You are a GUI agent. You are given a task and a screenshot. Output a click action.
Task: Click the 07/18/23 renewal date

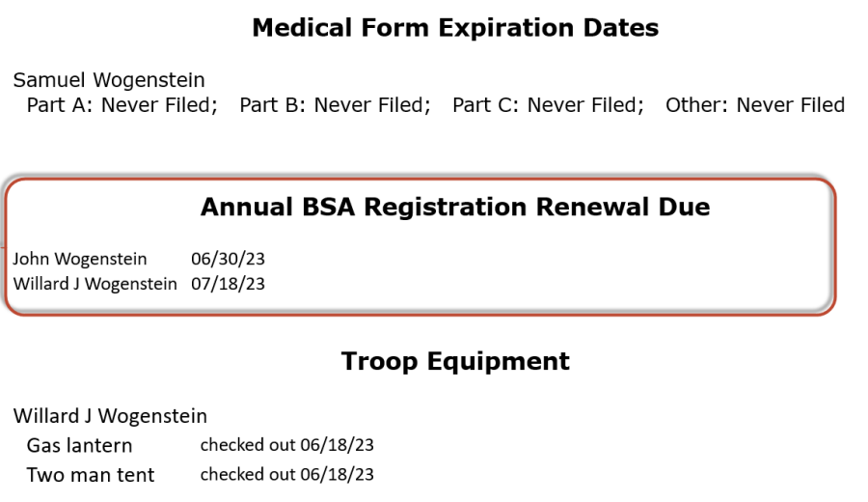[228, 284]
